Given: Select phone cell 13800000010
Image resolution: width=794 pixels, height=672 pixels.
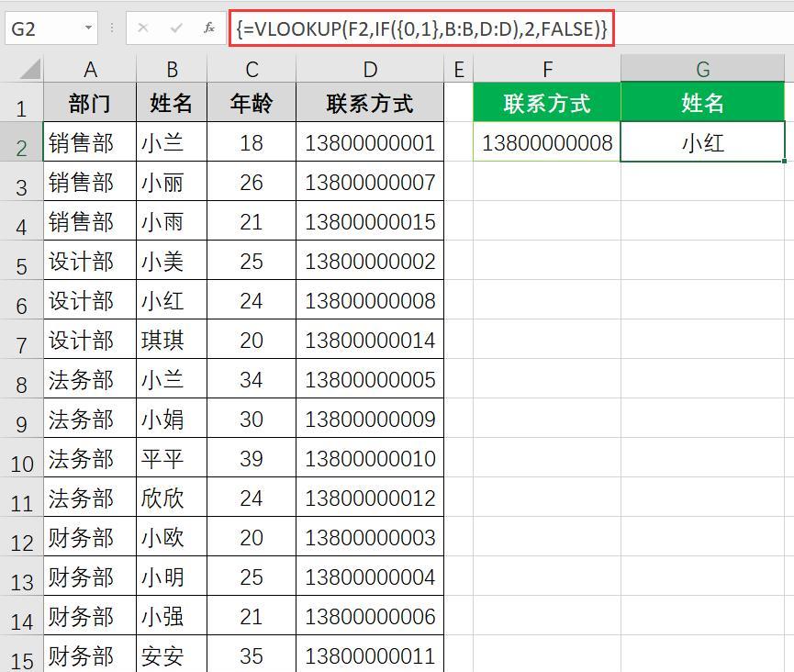Looking at the screenshot, I should tap(370, 458).
